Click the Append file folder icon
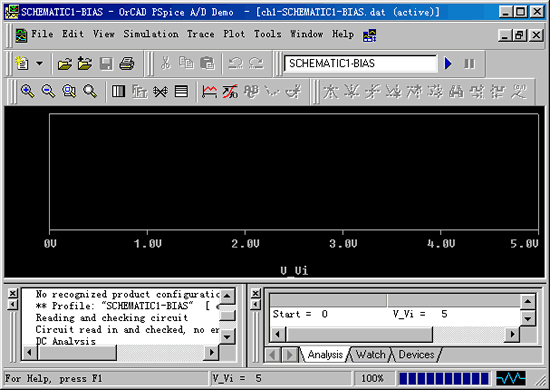The image size is (550, 390). click(85, 64)
